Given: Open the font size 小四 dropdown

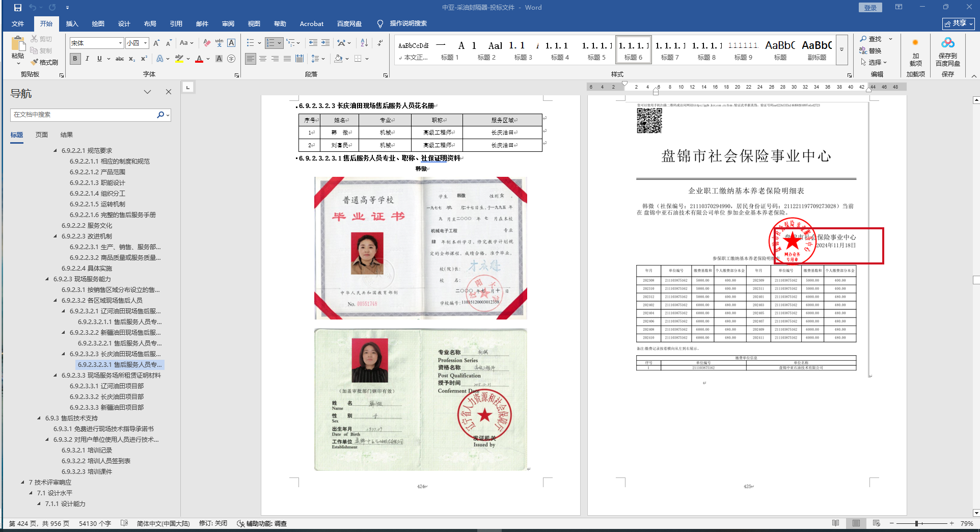Looking at the screenshot, I should (146, 43).
